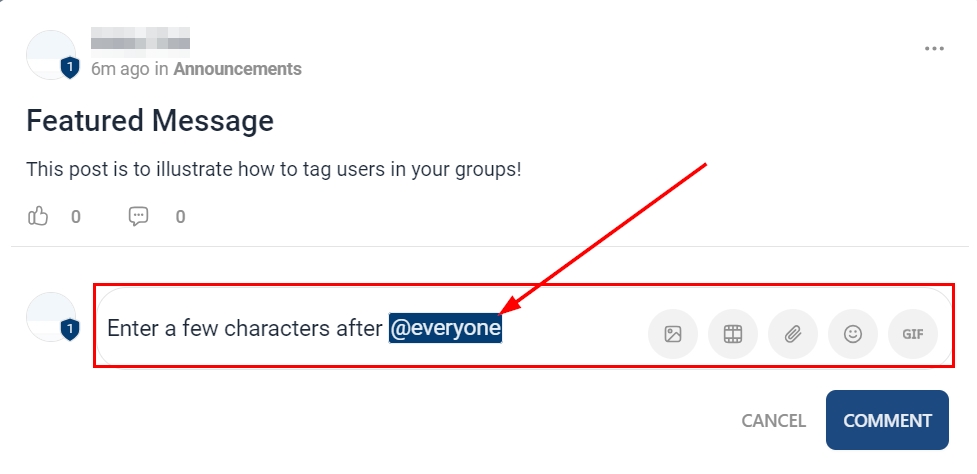Screen dimensions: 977x474
Task: Click the comment bubble icon
Action: tap(139, 216)
